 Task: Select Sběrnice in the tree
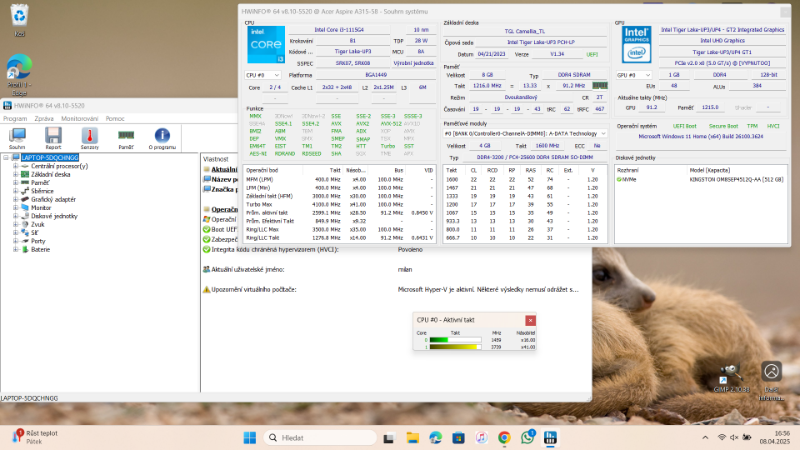click(42, 191)
